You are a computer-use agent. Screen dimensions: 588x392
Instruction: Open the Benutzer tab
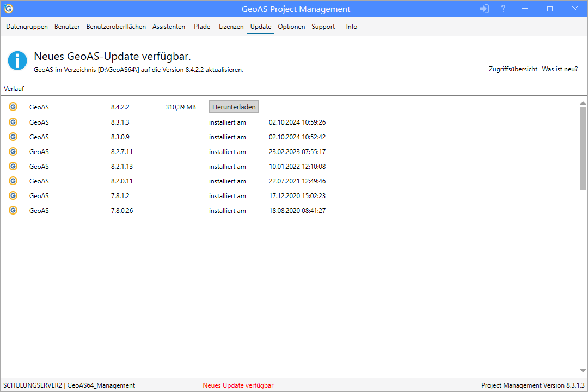(67, 27)
